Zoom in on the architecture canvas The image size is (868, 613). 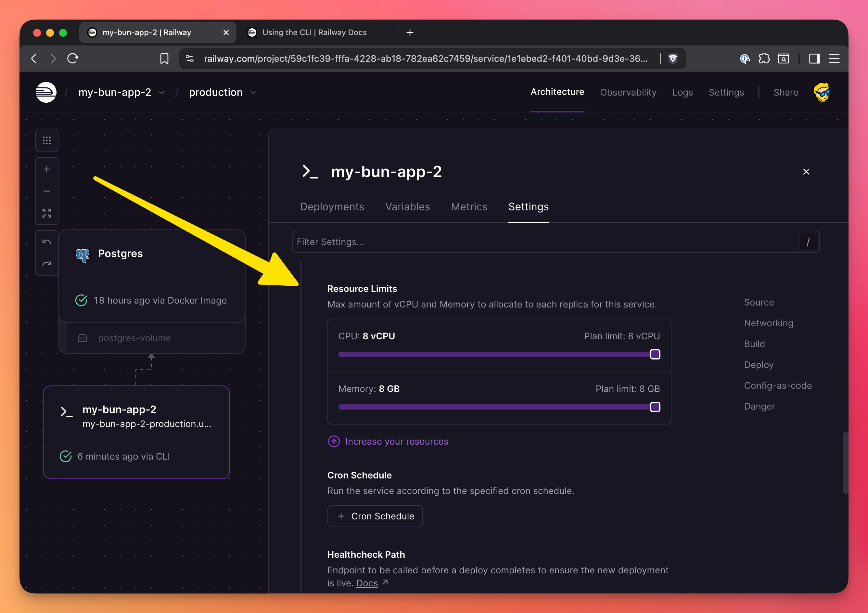pos(46,169)
